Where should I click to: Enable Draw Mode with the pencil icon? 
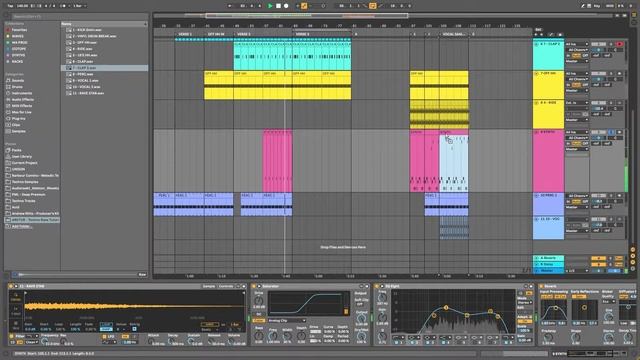(583, 6)
